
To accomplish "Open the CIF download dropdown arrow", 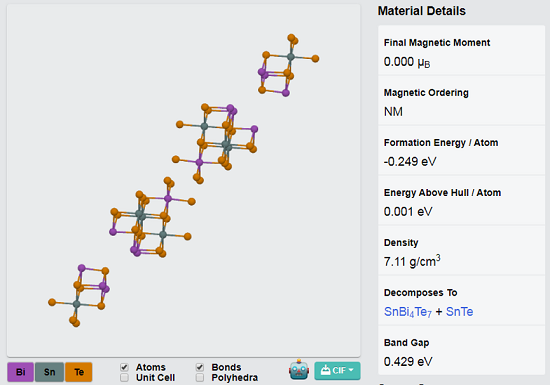I will (351, 370).
